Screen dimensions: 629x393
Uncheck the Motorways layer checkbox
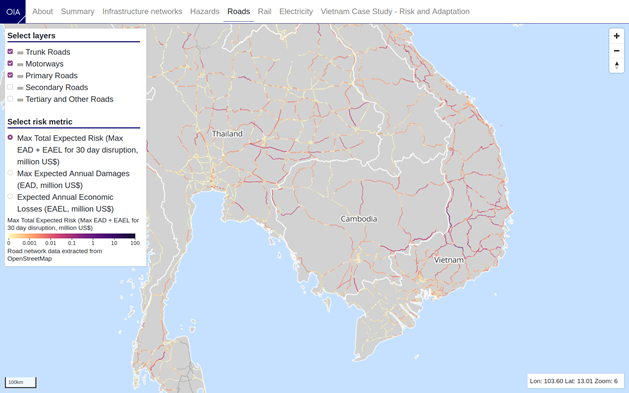tap(10, 63)
